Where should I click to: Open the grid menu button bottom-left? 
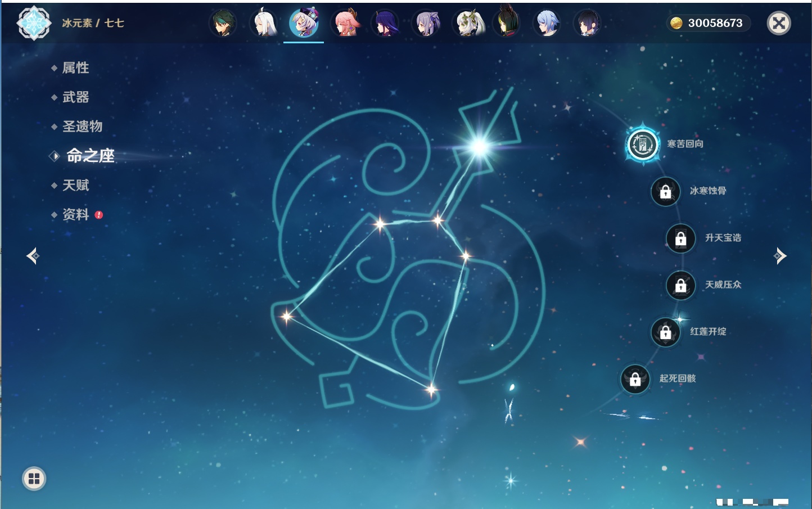pyautogui.click(x=34, y=479)
